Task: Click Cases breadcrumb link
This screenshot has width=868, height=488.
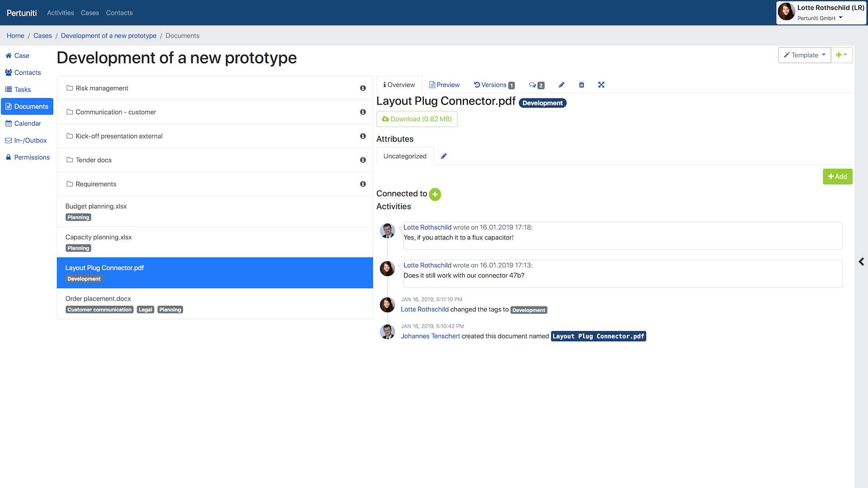Action: tap(42, 36)
